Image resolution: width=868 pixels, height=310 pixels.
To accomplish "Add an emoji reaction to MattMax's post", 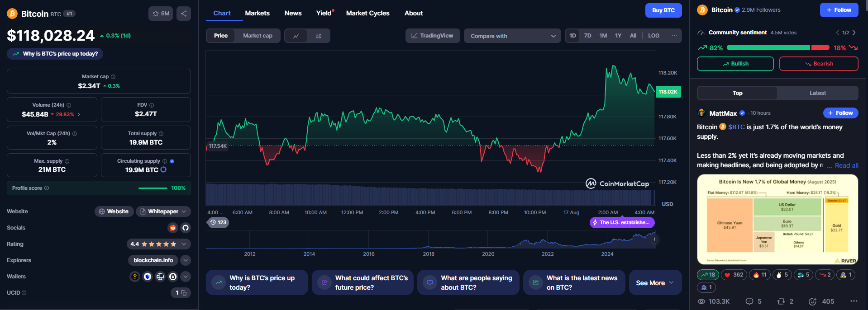I will (x=813, y=301).
